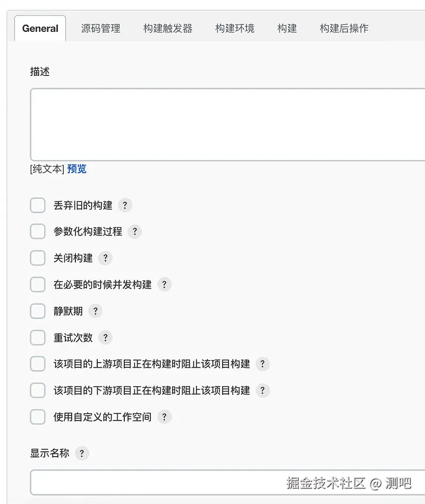Show help for 重试次数

click(105, 338)
